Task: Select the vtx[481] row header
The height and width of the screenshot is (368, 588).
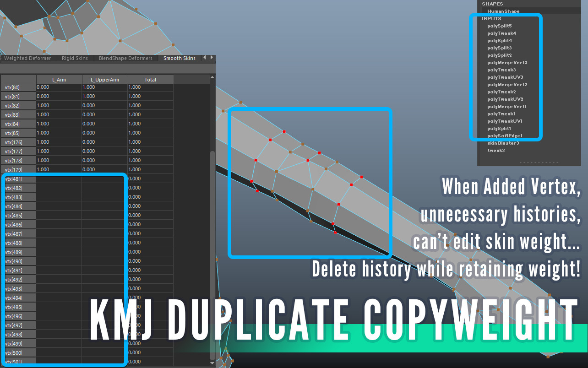Action: point(18,179)
